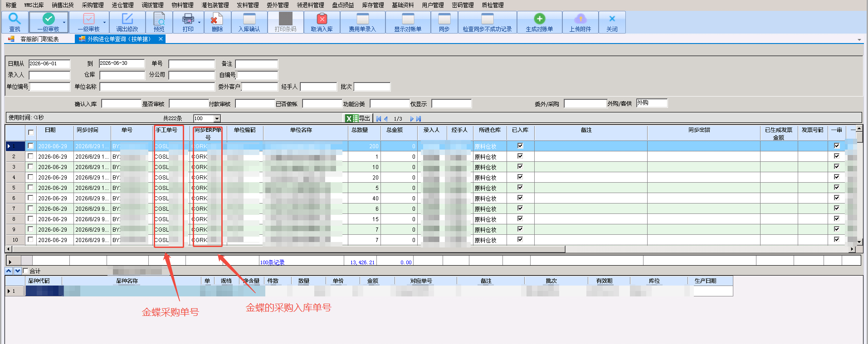Expand the 打印 button dropdown arrow
The width and height of the screenshot is (868, 344).
[x=200, y=22]
